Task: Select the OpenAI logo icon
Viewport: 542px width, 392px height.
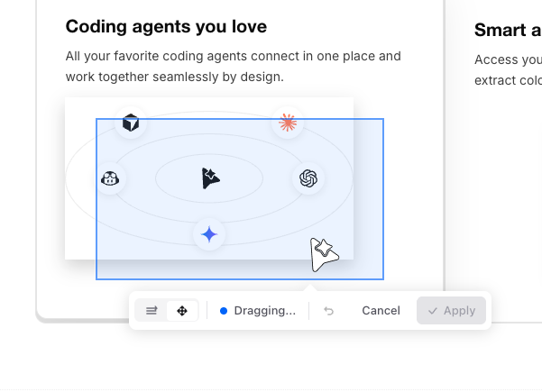Action: (x=309, y=178)
